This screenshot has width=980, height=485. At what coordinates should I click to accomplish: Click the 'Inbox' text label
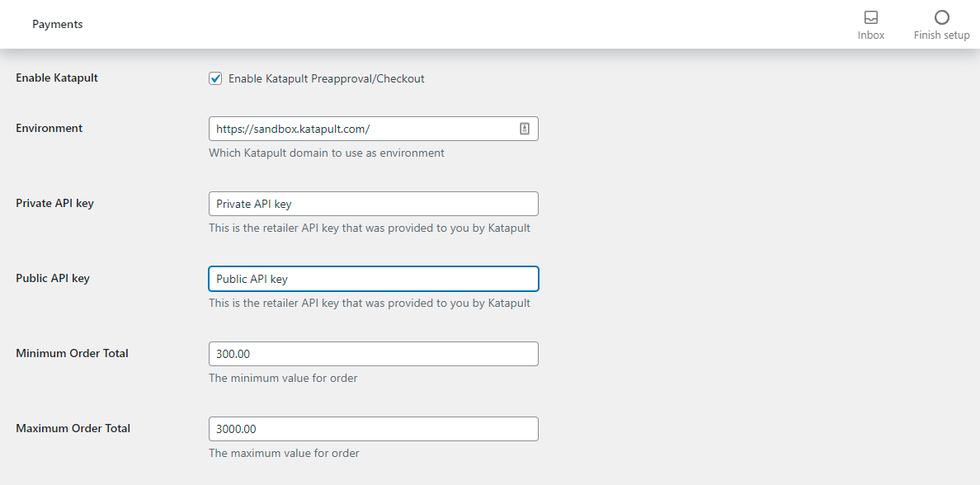coord(871,35)
